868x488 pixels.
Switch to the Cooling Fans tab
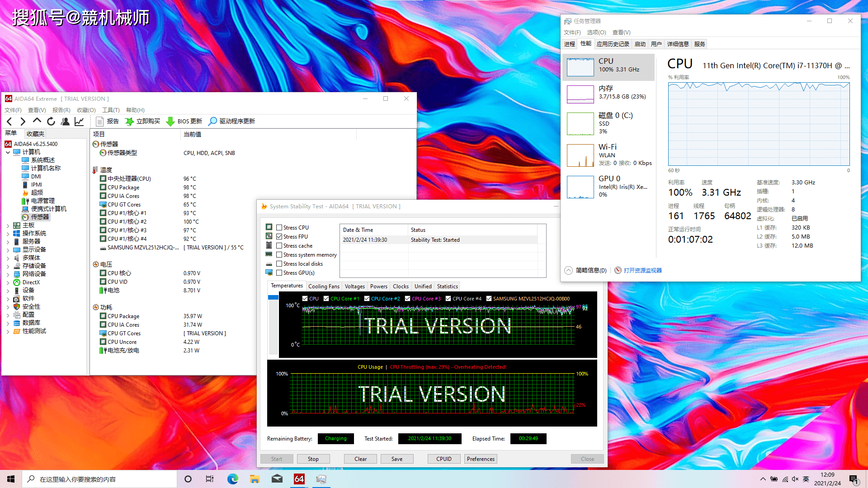click(324, 286)
